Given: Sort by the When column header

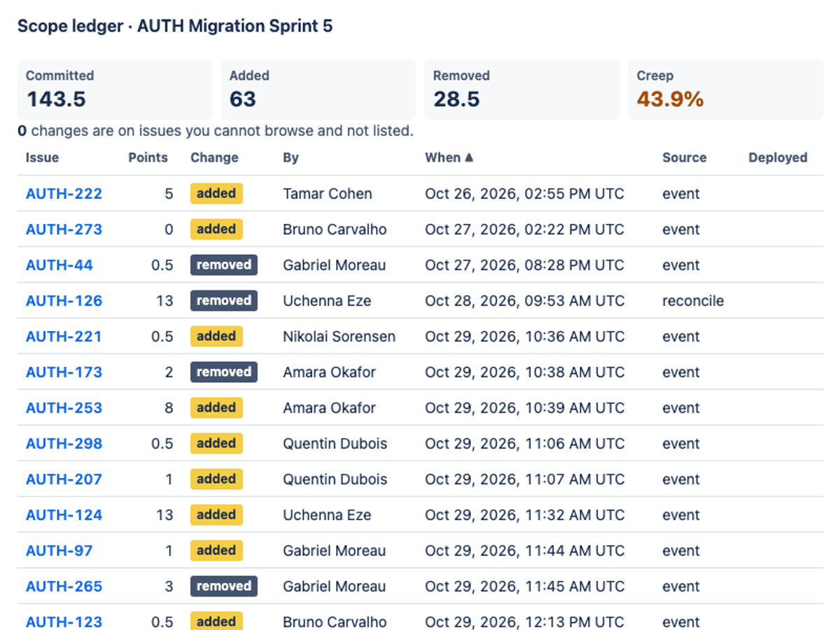Looking at the screenshot, I should pos(449,157).
